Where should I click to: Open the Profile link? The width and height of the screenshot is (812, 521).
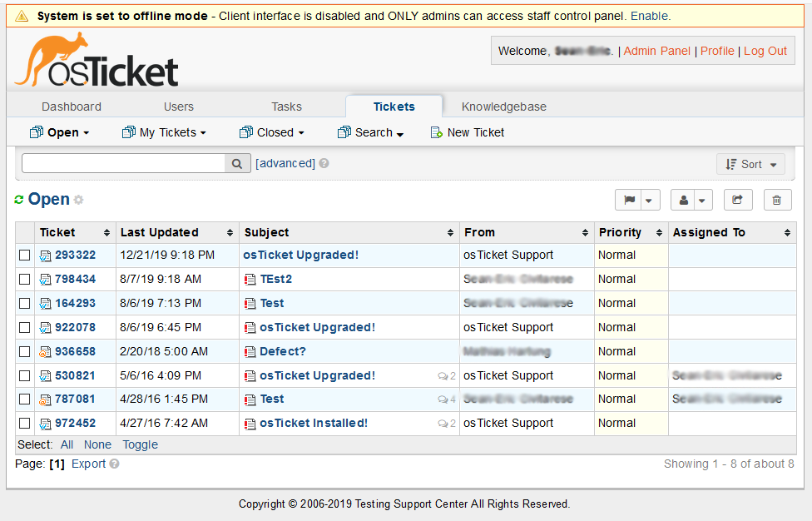(717, 51)
